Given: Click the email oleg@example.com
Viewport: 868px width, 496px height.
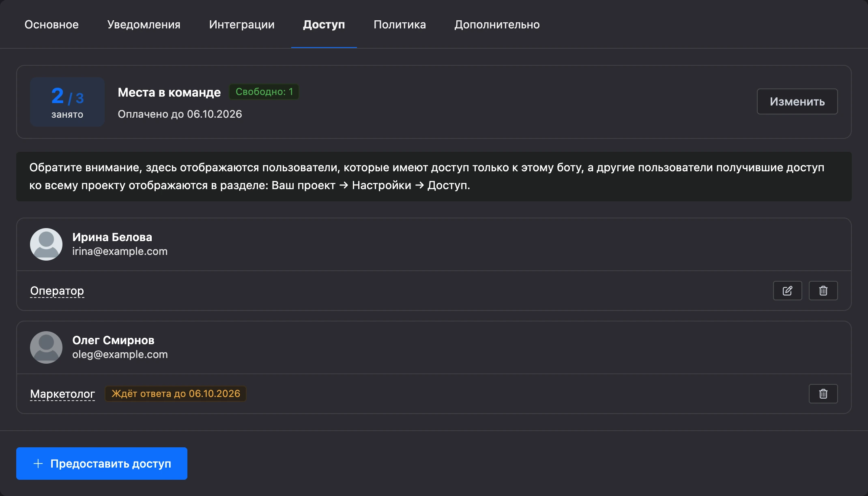Looking at the screenshot, I should (120, 354).
